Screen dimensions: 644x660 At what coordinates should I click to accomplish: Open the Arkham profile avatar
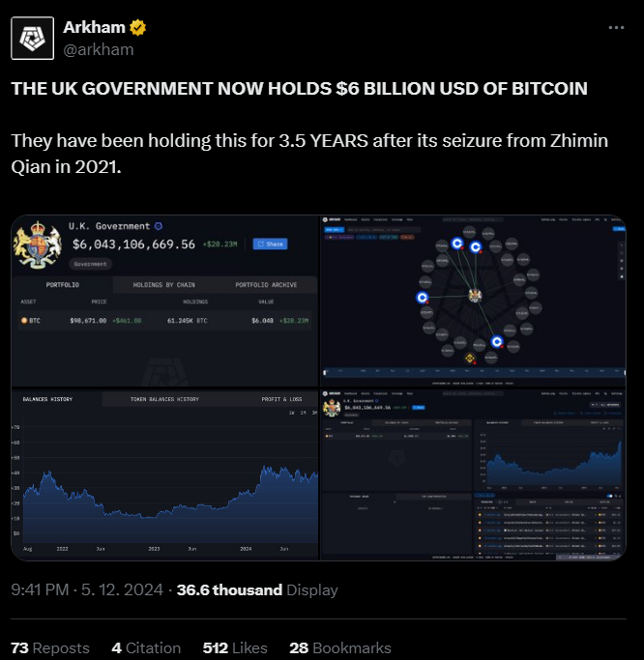[33, 39]
